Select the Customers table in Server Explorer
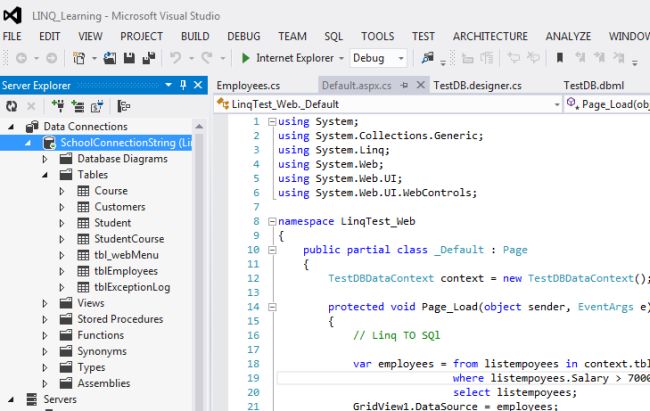Screen dimensions: 650x411 [x=120, y=207]
